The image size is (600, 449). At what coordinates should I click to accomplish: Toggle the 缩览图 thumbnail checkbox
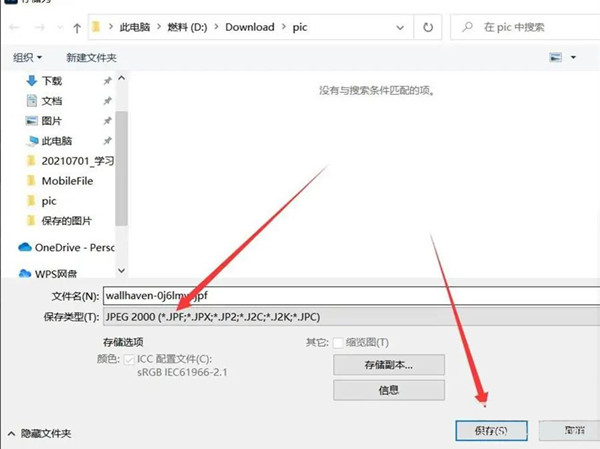coord(340,343)
